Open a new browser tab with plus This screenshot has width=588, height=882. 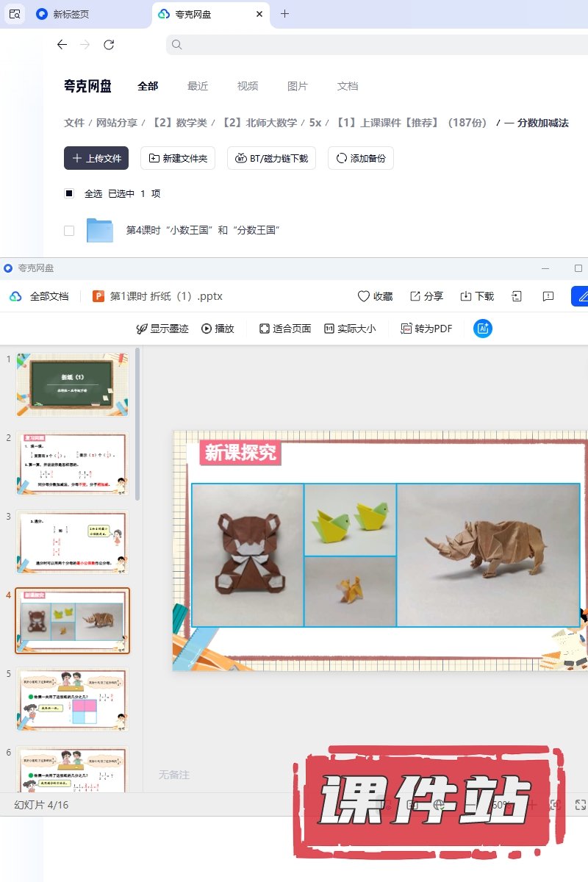click(285, 14)
